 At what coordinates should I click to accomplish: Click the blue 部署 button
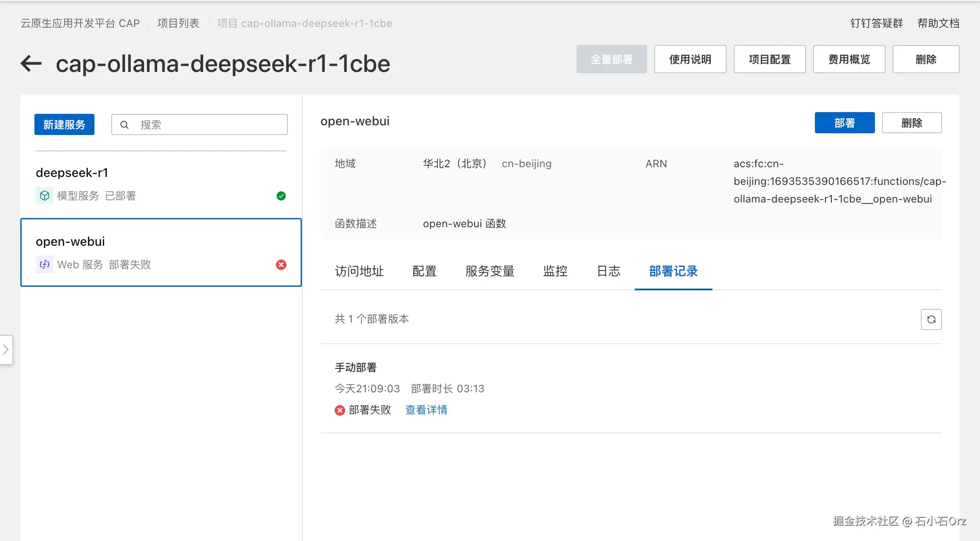pyautogui.click(x=844, y=123)
